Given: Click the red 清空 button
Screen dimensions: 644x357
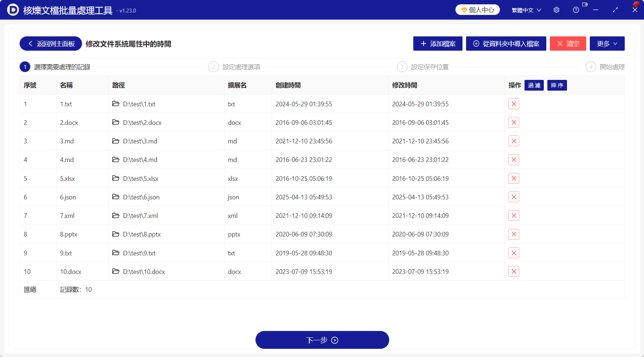Looking at the screenshot, I should pyautogui.click(x=568, y=44).
